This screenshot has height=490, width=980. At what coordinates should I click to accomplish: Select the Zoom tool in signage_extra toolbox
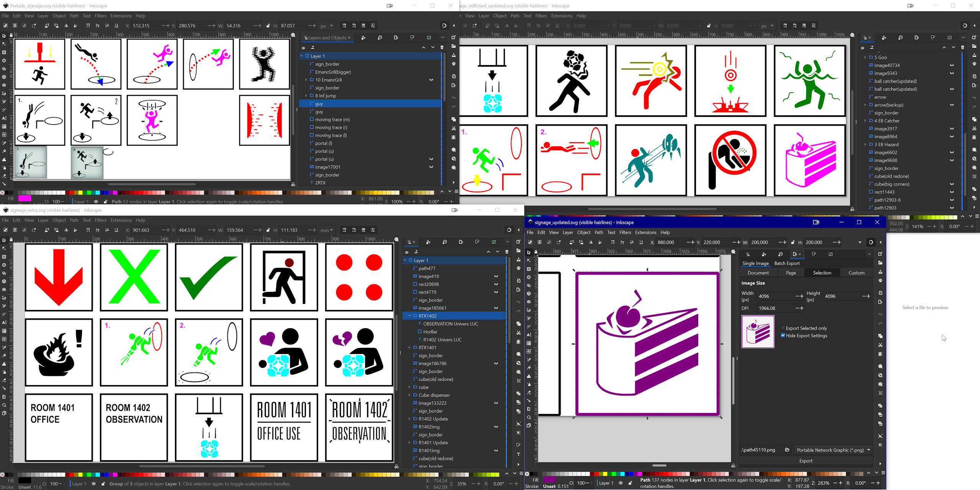(x=4, y=405)
